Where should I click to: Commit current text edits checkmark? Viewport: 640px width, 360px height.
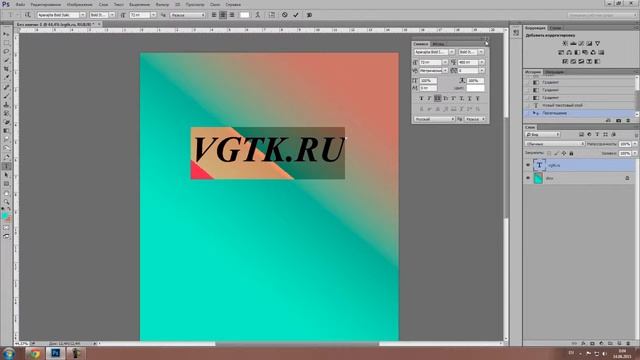click(296, 15)
